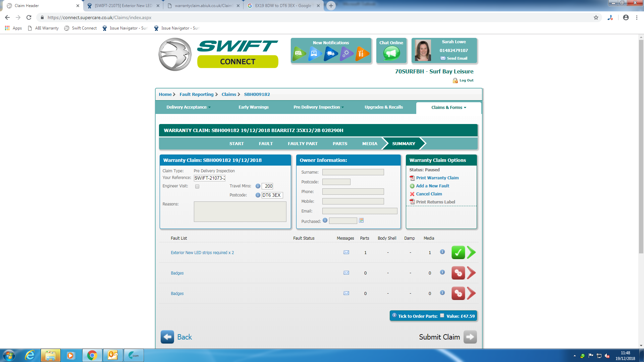Go to the FAULTY PART step
Image resolution: width=644 pixels, height=362 pixels.
(303, 143)
